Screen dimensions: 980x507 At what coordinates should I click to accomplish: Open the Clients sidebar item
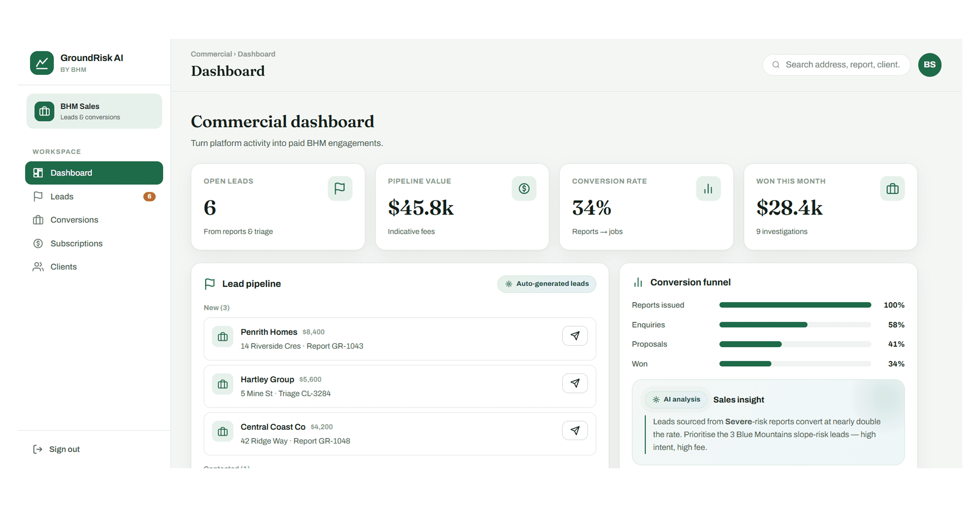tap(94, 267)
